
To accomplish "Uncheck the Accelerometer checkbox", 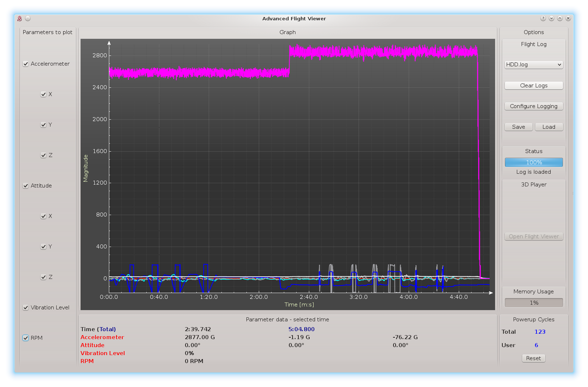I will click(x=26, y=64).
